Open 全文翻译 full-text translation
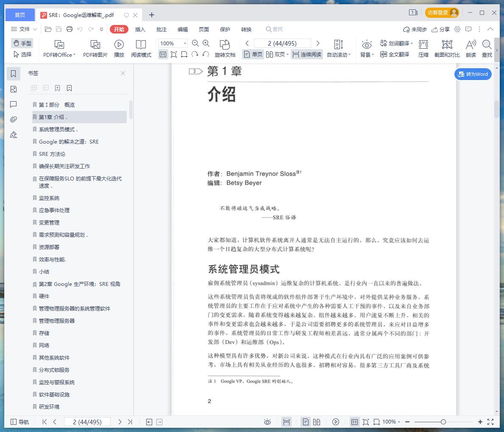Screen dimensions: 504x432 (x=395, y=54)
